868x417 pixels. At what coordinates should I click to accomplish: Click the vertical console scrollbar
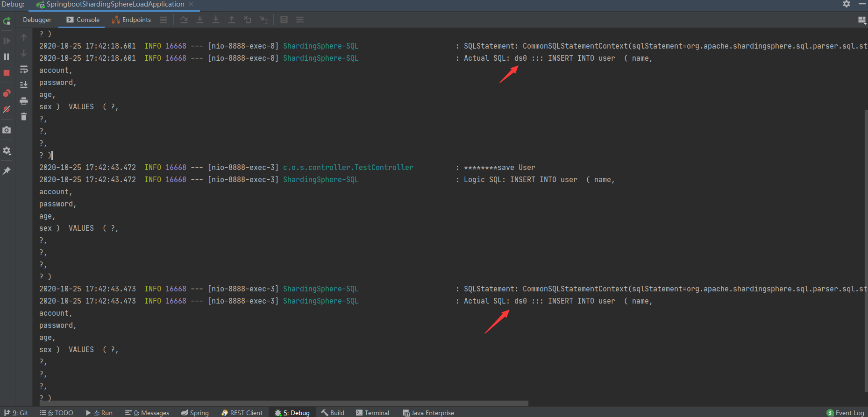pyautogui.click(x=866, y=251)
